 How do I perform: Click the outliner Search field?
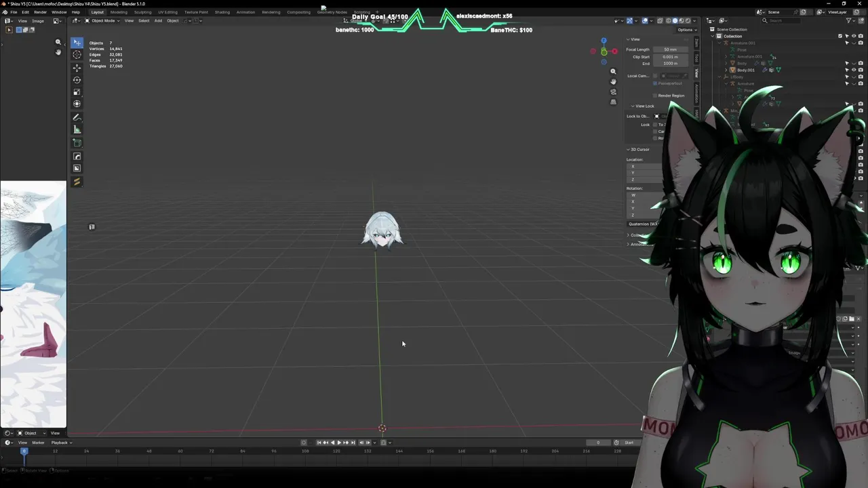point(780,20)
